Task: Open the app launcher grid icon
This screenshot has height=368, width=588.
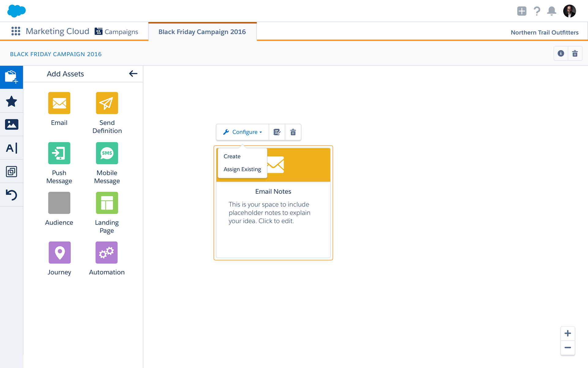Action: (16, 31)
